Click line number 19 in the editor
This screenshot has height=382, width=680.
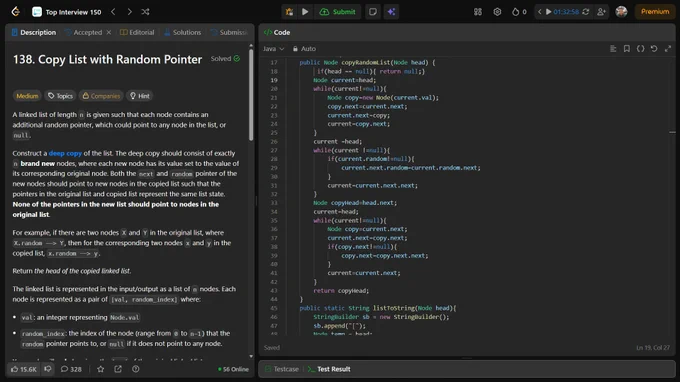[274, 80]
